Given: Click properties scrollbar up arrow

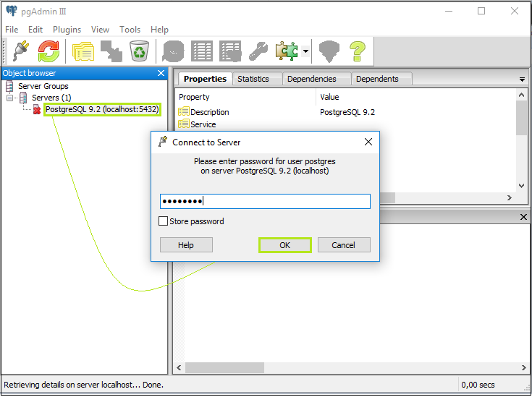Looking at the screenshot, I should [x=521, y=95].
